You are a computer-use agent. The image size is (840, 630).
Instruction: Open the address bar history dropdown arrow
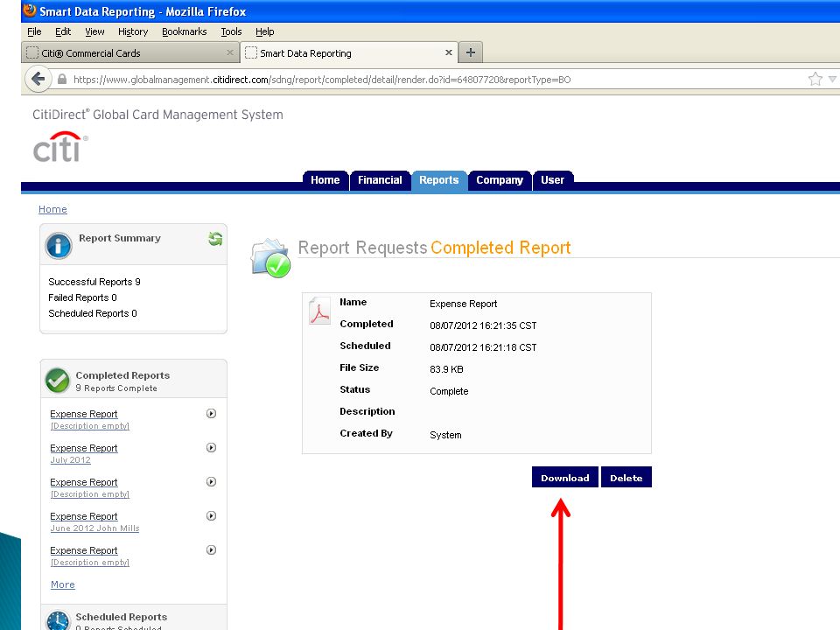tap(832, 80)
